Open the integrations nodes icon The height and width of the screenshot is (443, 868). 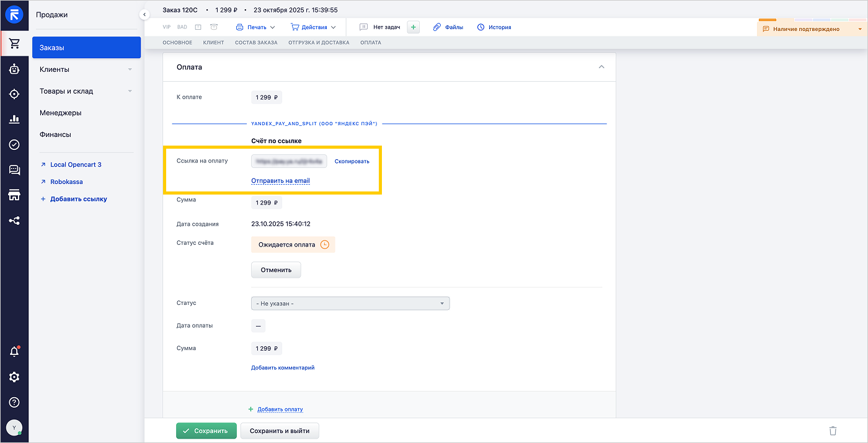(14, 221)
